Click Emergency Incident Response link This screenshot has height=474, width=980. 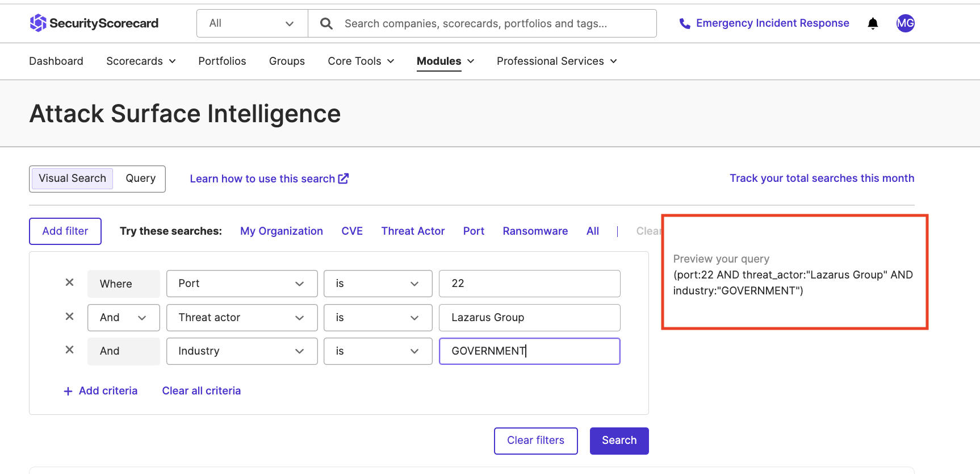coord(772,23)
